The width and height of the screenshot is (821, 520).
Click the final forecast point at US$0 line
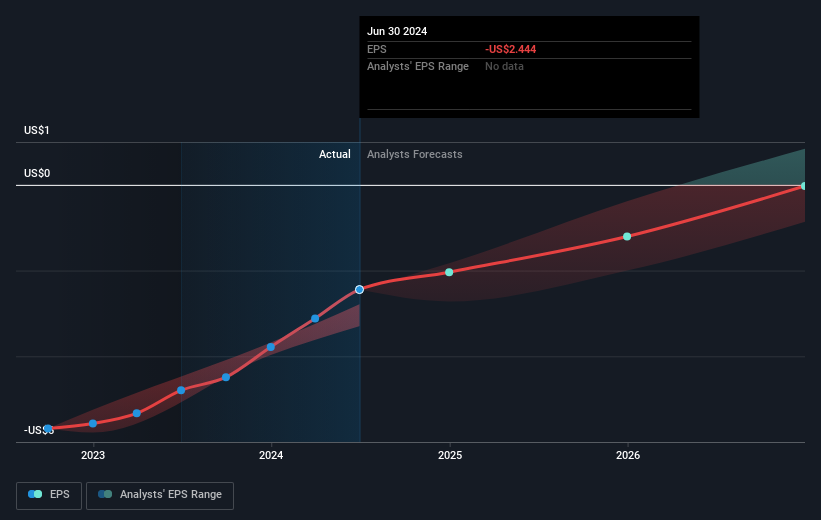click(x=804, y=186)
